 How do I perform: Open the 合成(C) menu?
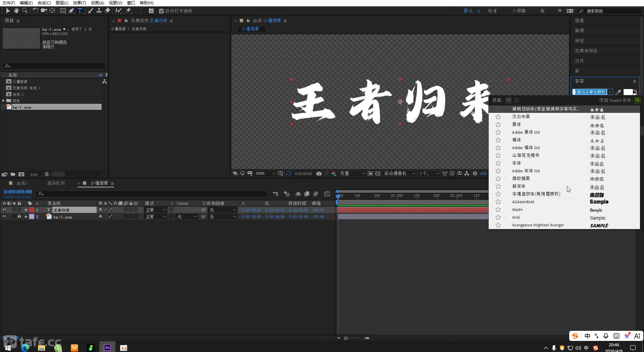click(x=44, y=3)
